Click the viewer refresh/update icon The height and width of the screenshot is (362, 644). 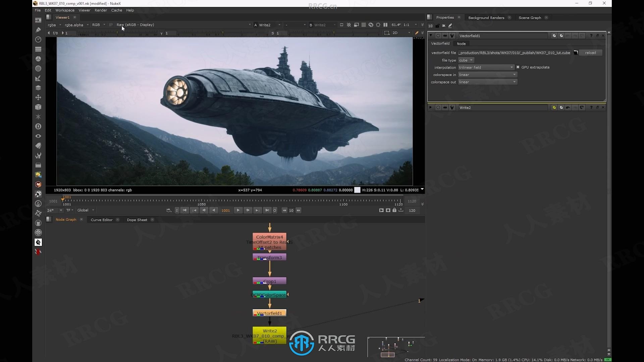pos(371,25)
